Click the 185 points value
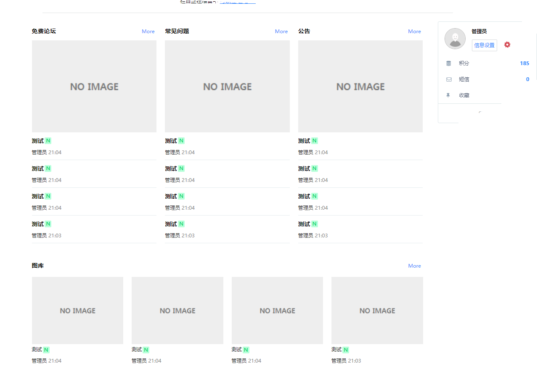 [x=524, y=63]
